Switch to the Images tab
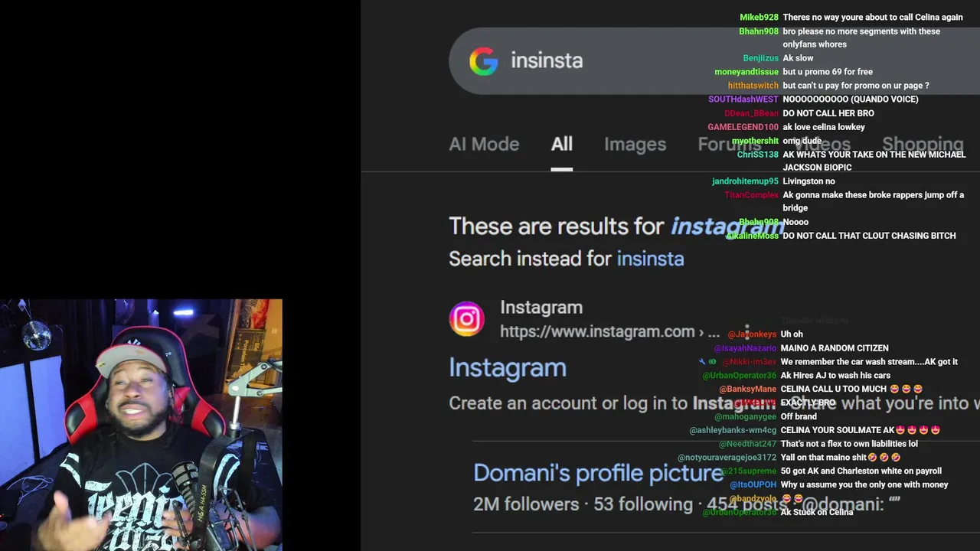980x551 pixels. coord(635,144)
